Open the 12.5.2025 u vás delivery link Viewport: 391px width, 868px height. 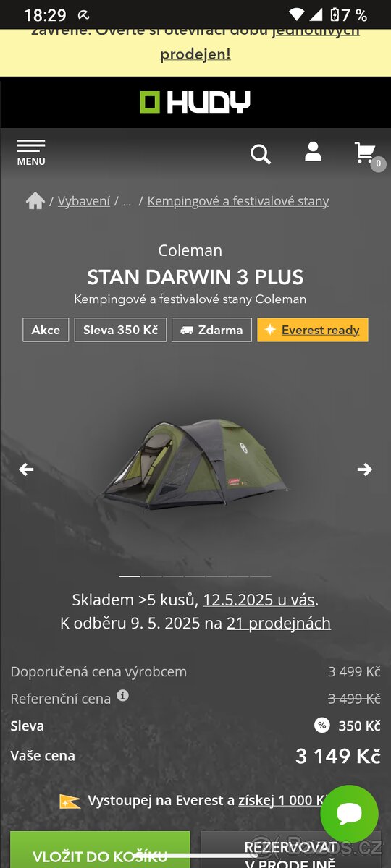[x=259, y=600]
